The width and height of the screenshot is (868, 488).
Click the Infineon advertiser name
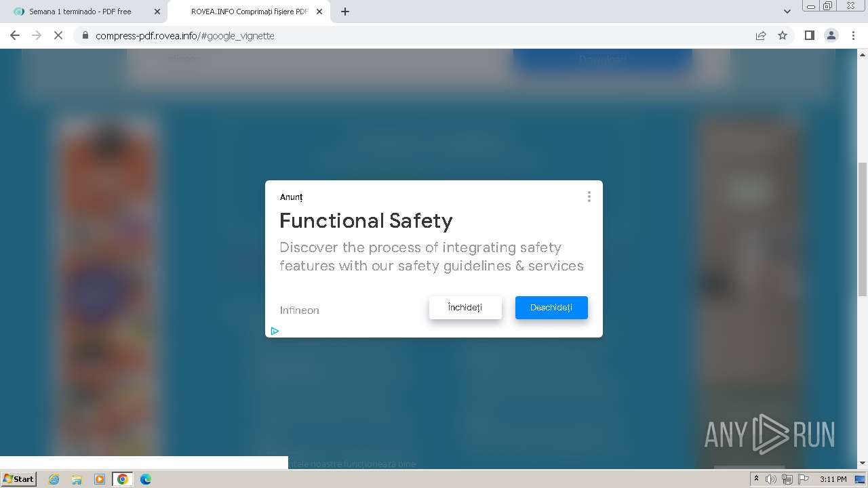pyautogui.click(x=300, y=310)
